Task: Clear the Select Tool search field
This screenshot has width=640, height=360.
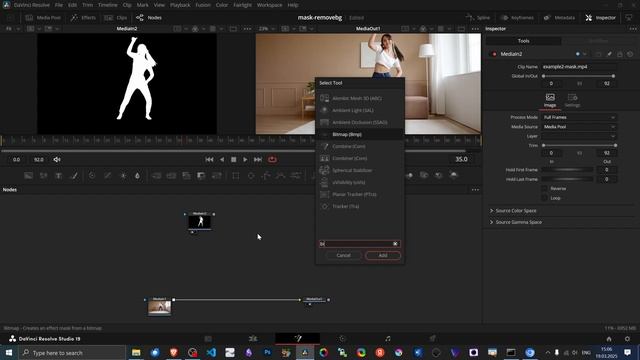Action: [x=395, y=244]
